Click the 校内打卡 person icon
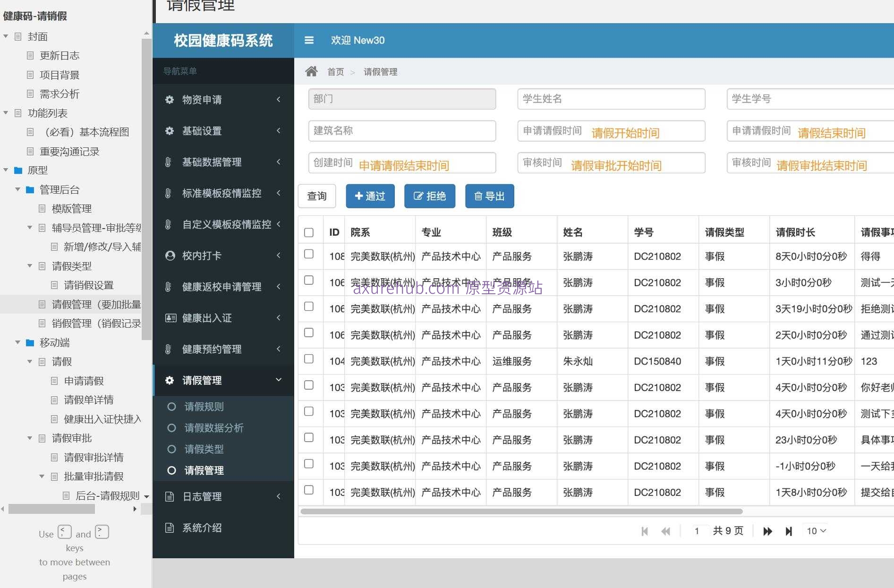 170,256
